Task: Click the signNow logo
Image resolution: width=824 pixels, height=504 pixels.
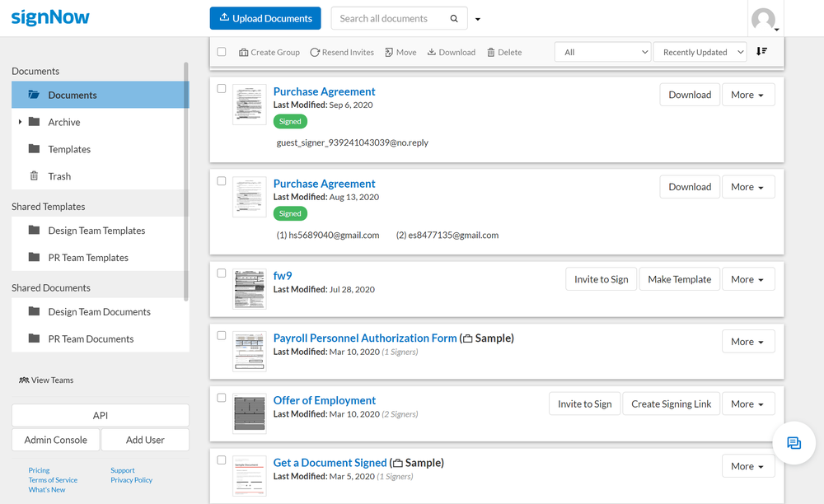Action: pyautogui.click(x=50, y=17)
